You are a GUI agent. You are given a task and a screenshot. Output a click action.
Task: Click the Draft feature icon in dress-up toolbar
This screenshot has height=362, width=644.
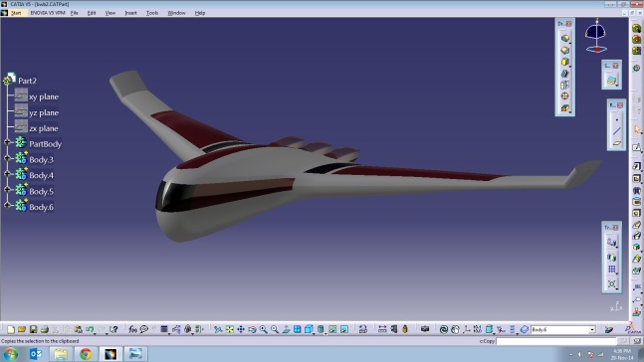click(x=565, y=62)
